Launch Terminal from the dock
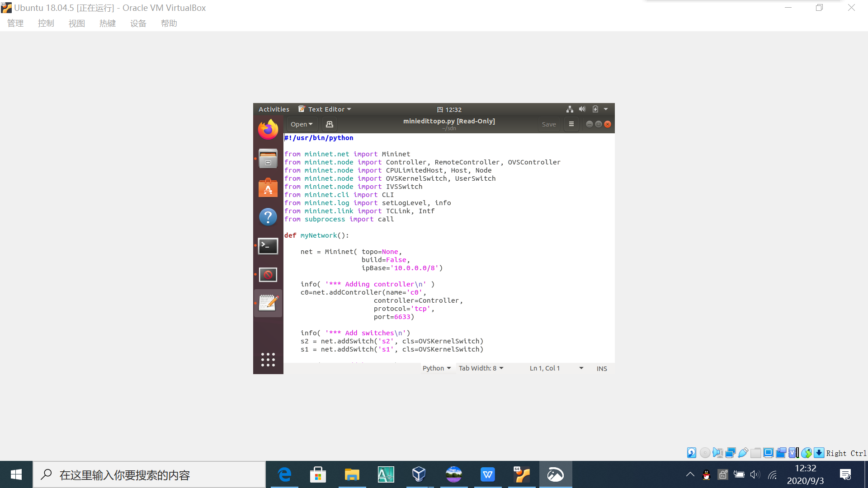 pyautogui.click(x=268, y=246)
